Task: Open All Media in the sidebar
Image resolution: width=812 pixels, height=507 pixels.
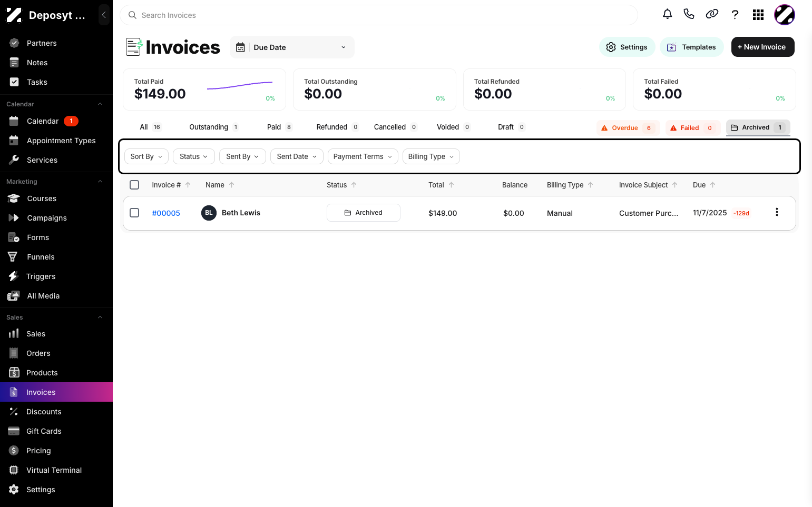Action: click(x=56, y=296)
